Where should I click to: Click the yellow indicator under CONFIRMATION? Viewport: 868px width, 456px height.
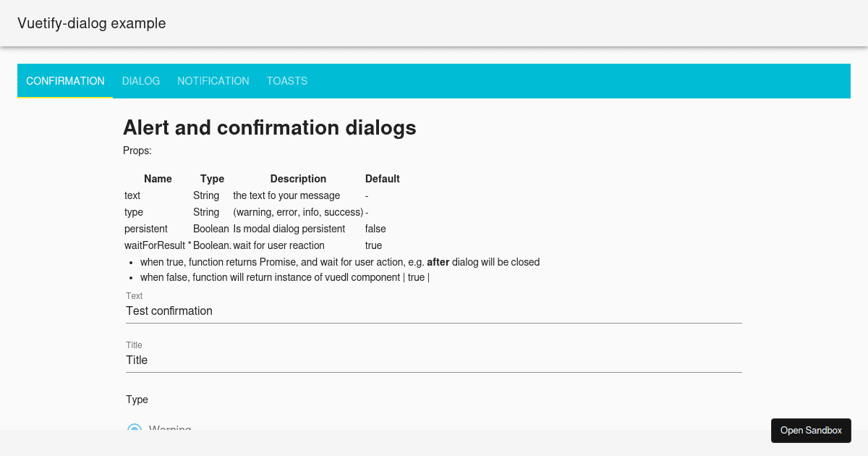(65, 96)
